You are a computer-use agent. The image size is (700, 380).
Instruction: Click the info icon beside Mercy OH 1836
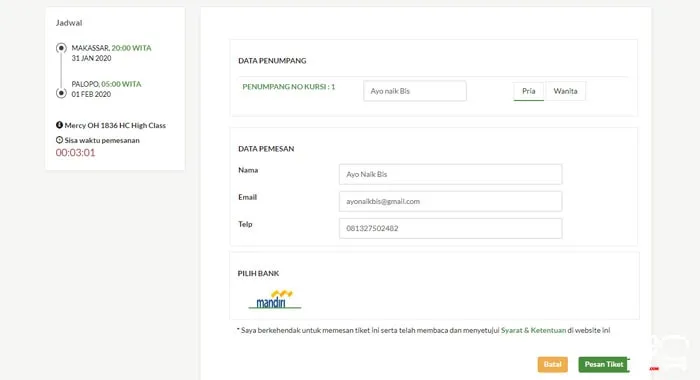(59, 125)
